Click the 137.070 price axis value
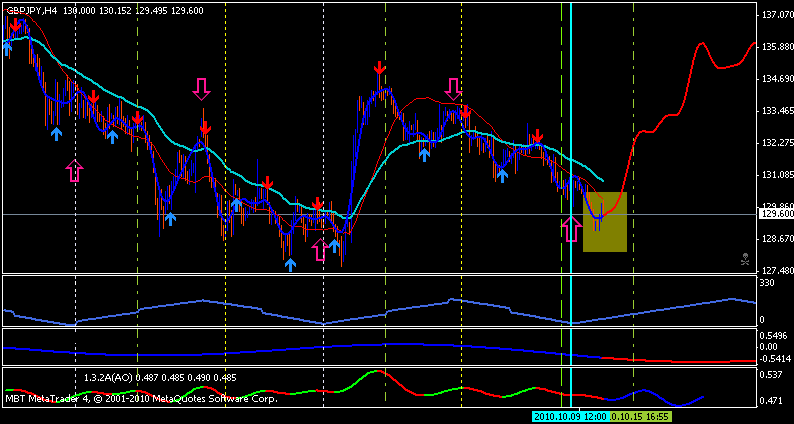This screenshot has width=794, height=424. coord(776,15)
